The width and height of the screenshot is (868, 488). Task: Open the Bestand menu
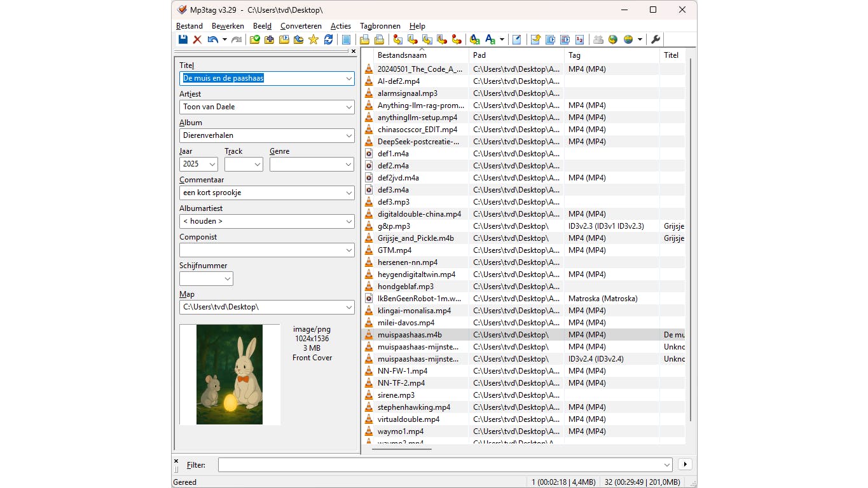(189, 26)
